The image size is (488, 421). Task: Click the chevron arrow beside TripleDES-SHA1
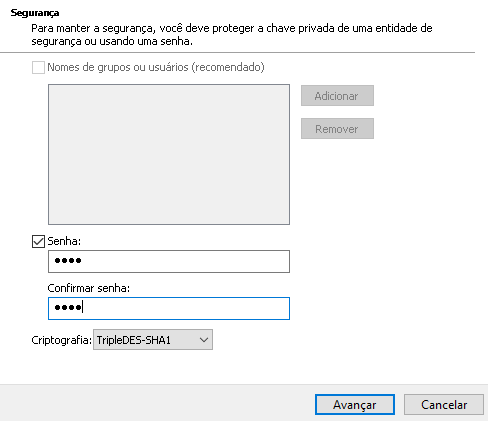[x=204, y=340]
